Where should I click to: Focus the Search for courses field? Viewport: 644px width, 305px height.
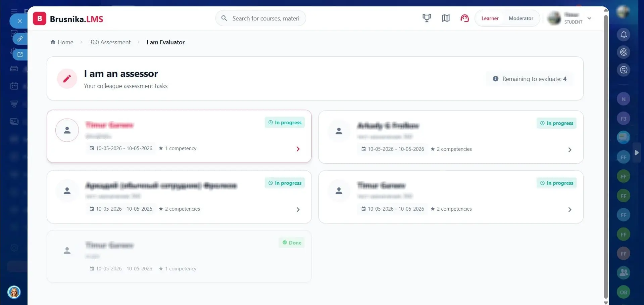pyautogui.click(x=260, y=18)
